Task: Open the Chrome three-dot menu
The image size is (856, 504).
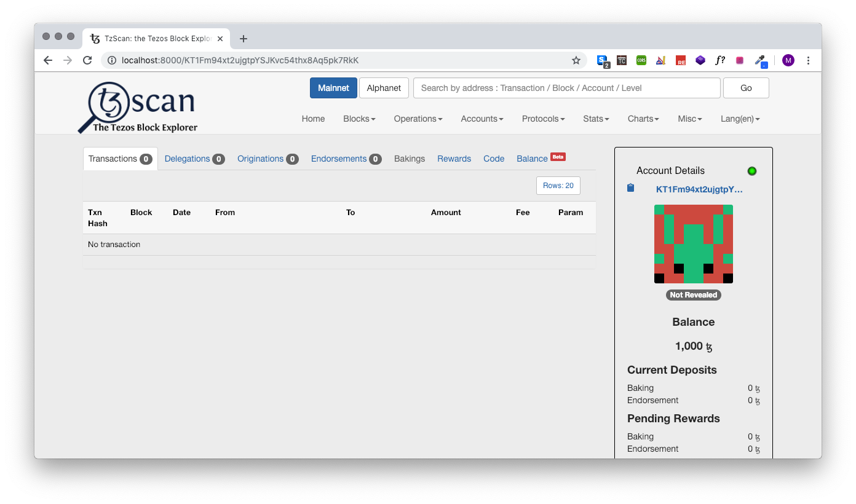Action: (809, 60)
